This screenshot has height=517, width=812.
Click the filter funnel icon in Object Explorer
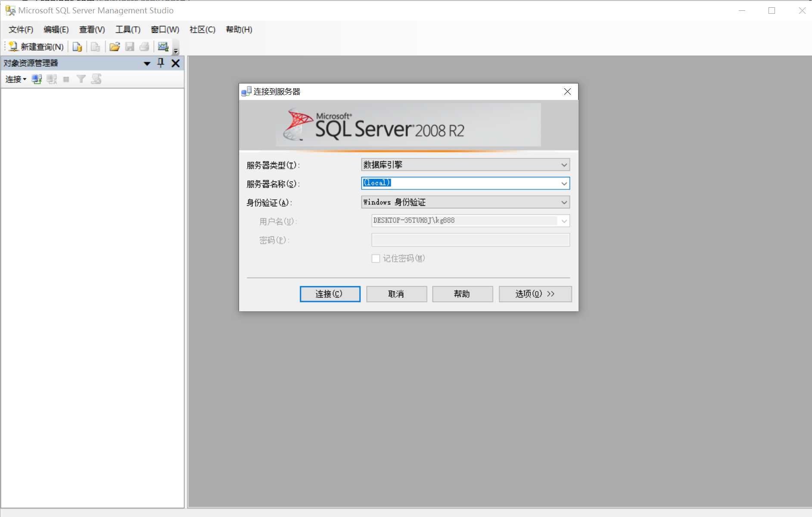click(x=81, y=79)
